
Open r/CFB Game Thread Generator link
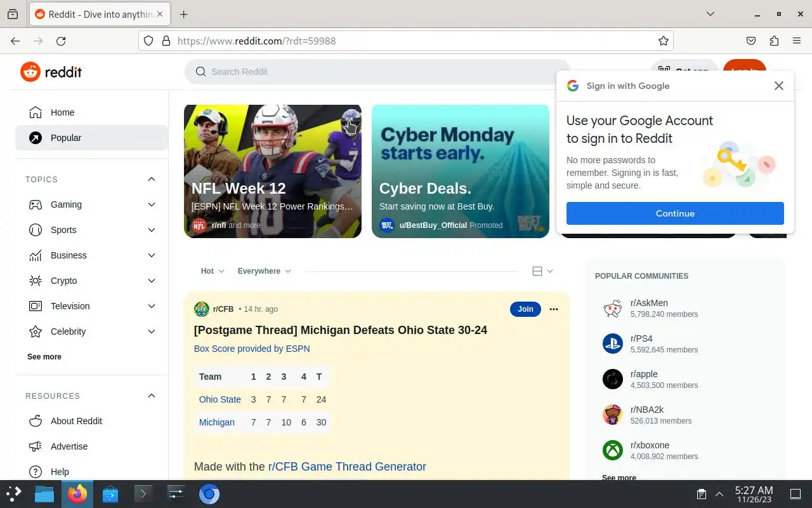(x=347, y=467)
